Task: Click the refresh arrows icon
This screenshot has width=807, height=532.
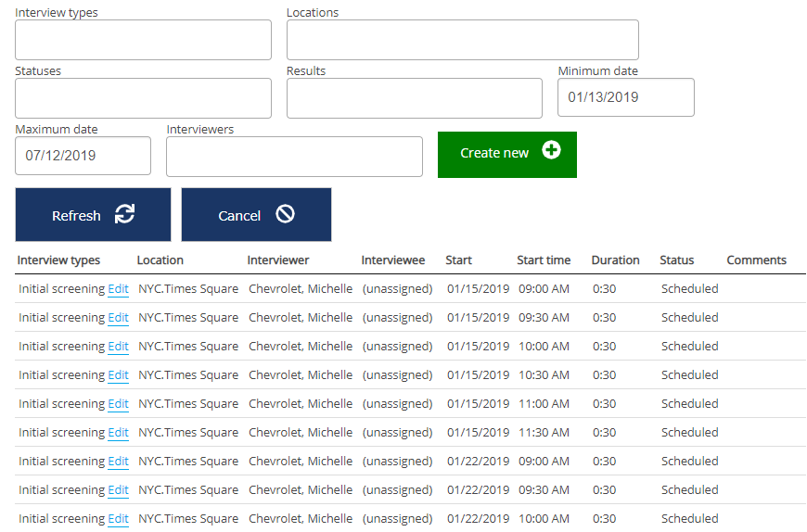Action: coord(124,214)
